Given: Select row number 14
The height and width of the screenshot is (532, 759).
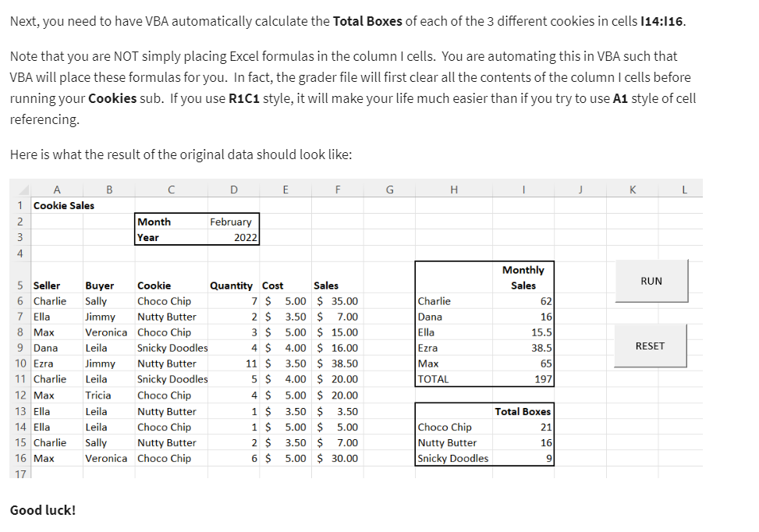Looking at the screenshot, I should click(x=20, y=427).
